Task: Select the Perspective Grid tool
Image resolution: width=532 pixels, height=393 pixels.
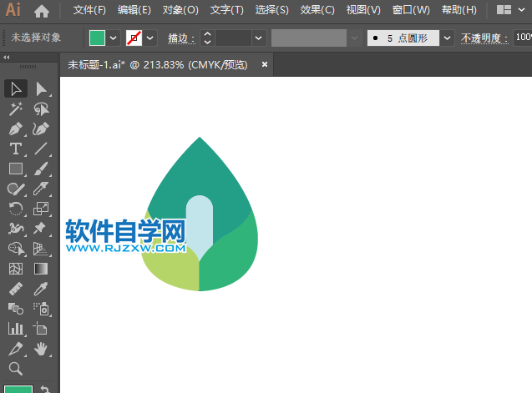Action: coord(42,249)
